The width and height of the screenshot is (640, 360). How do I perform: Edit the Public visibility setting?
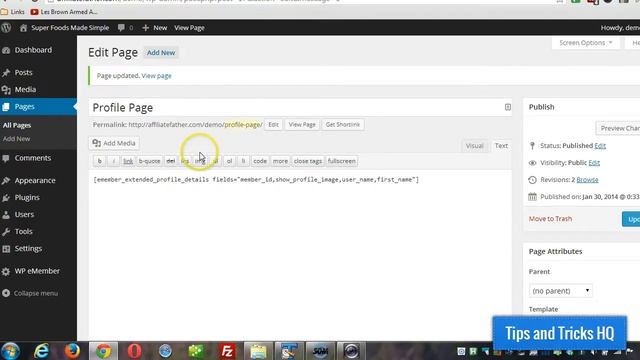pos(594,163)
